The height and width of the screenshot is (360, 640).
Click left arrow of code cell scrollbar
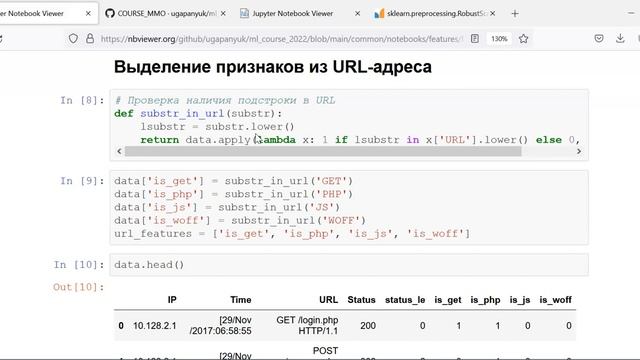[x=119, y=151]
